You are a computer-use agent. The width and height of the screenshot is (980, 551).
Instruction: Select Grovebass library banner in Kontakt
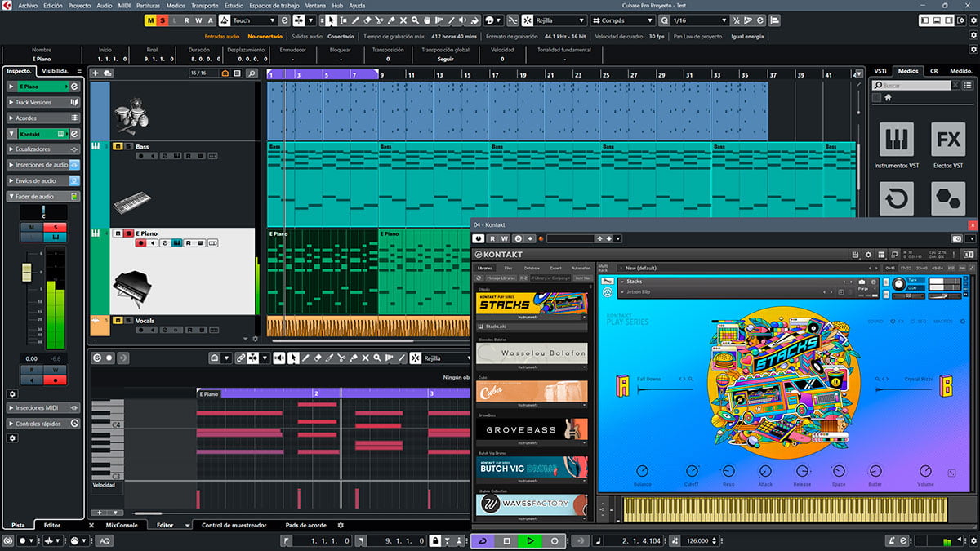(x=532, y=429)
